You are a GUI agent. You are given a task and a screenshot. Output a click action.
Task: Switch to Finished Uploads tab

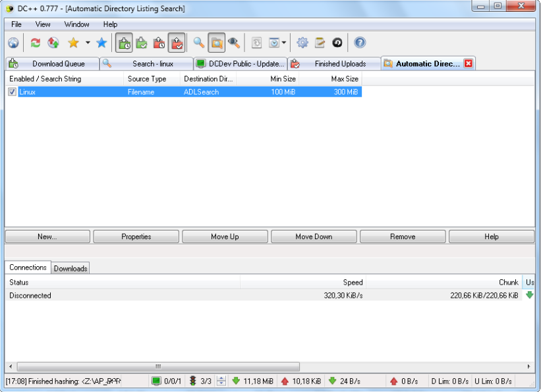(x=334, y=64)
